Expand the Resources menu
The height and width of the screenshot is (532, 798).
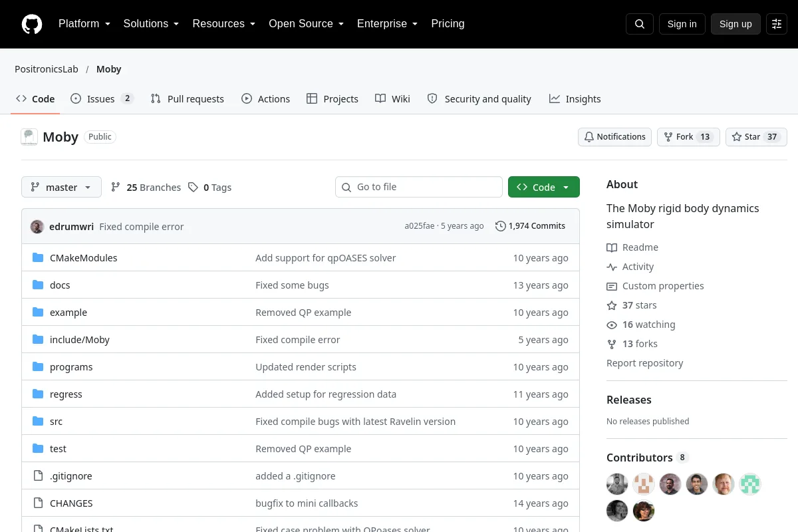224,24
